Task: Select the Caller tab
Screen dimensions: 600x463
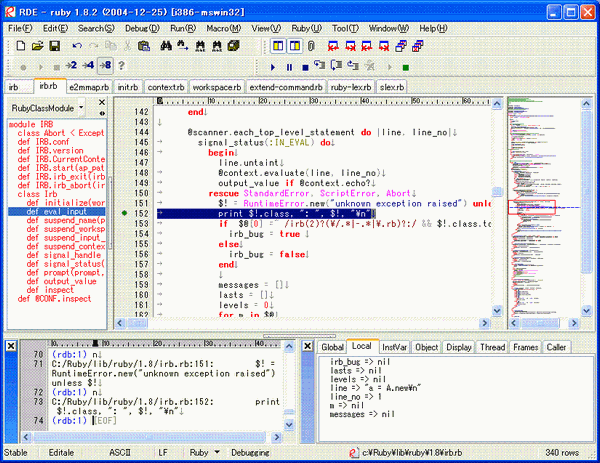Action: (x=556, y=347)
